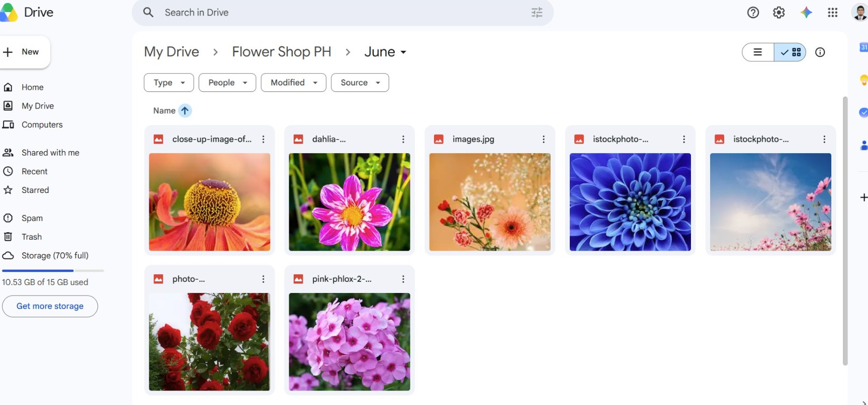
Task: Expand the Type filter dropdown
Action: click(169, 82)
